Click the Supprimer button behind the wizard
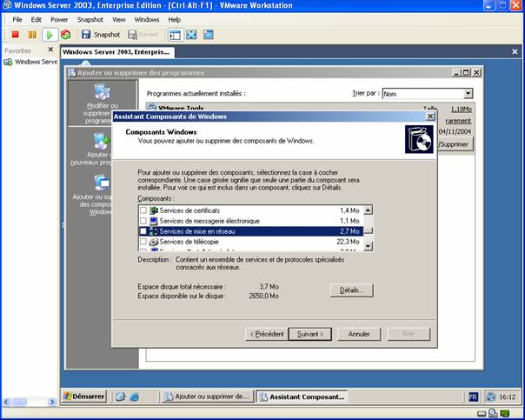This screenshot has height=420, width=525. [x=455, y=144]
